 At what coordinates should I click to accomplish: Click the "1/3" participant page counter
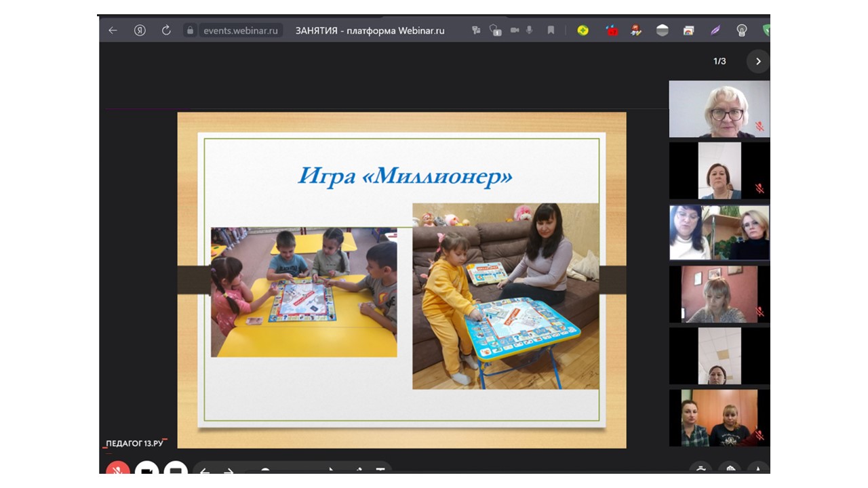pos(719,61)
